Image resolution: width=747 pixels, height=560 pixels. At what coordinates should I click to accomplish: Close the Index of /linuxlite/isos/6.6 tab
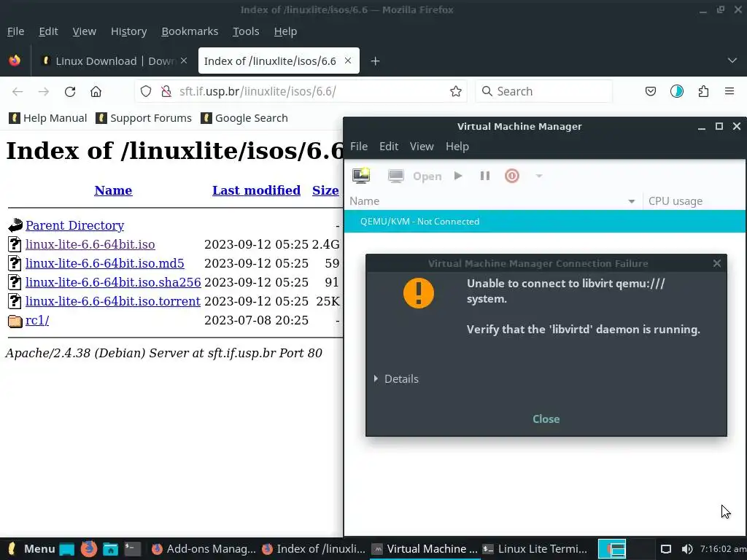(x=348, y=61)
